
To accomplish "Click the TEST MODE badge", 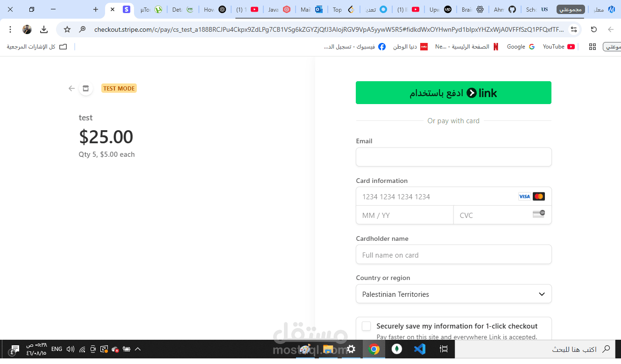I will [119, 88].
